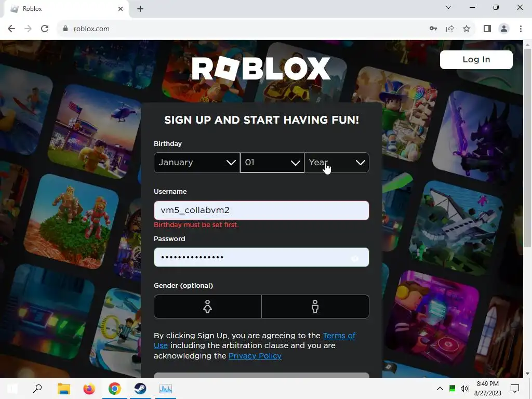Open the browser side panel
The width and height of the screenshot is (532, 399).
487,29
